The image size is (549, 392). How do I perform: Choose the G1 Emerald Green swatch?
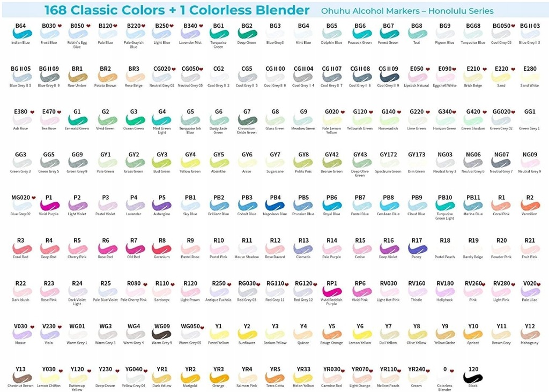pyautogui.click(x=78, y=120)
